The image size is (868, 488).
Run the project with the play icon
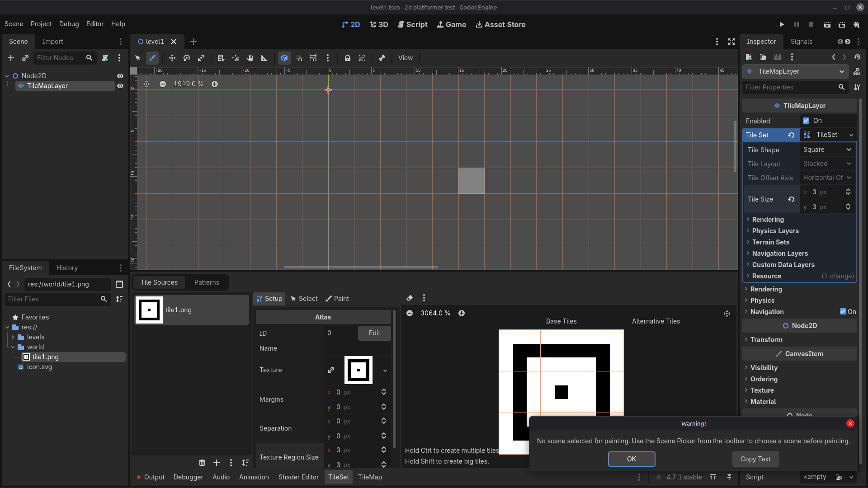782,24
